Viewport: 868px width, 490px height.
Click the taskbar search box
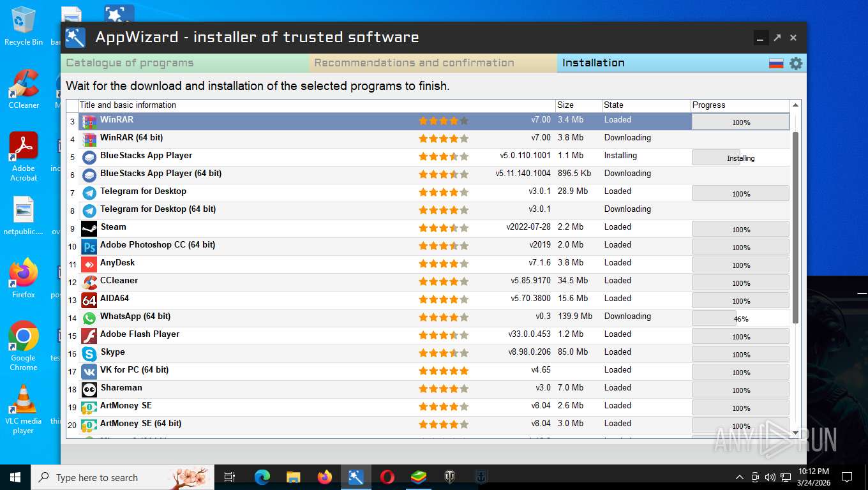pos(123,477)
